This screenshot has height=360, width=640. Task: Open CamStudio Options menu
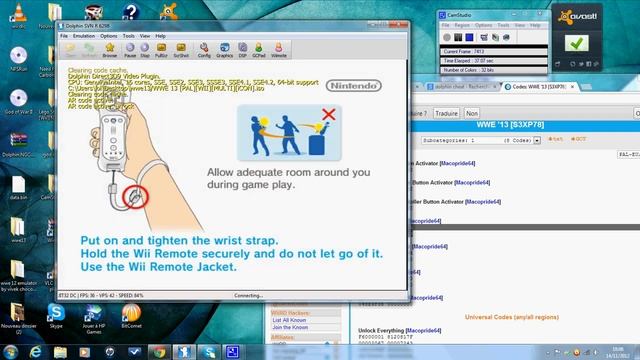483,25
